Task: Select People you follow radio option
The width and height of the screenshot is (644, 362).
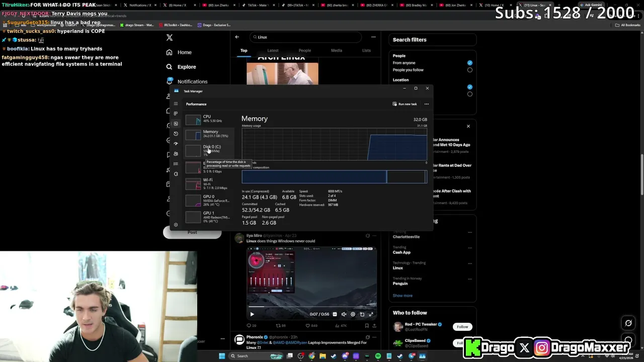Action: pyautogui.click(x=470, y=70)
